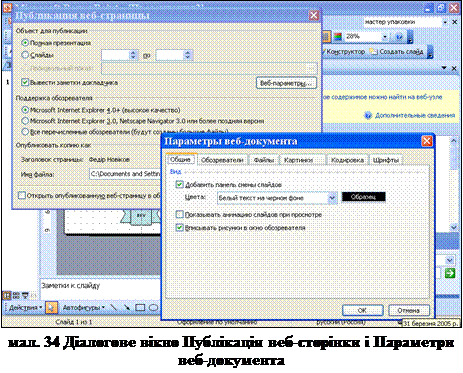Click the Имя файла path field

125,174
